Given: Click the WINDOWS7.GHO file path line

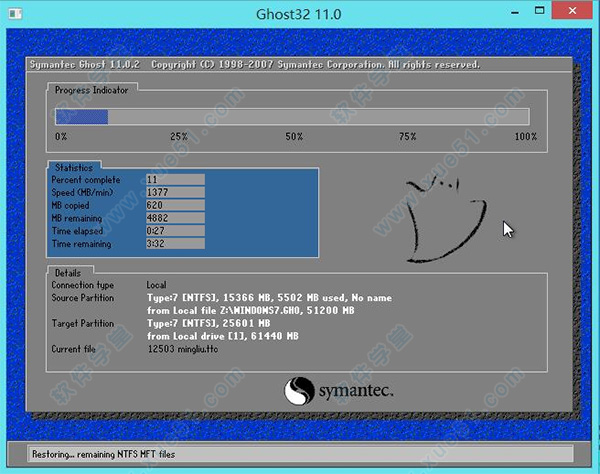Looking at the screenshot, I should 251,311.
